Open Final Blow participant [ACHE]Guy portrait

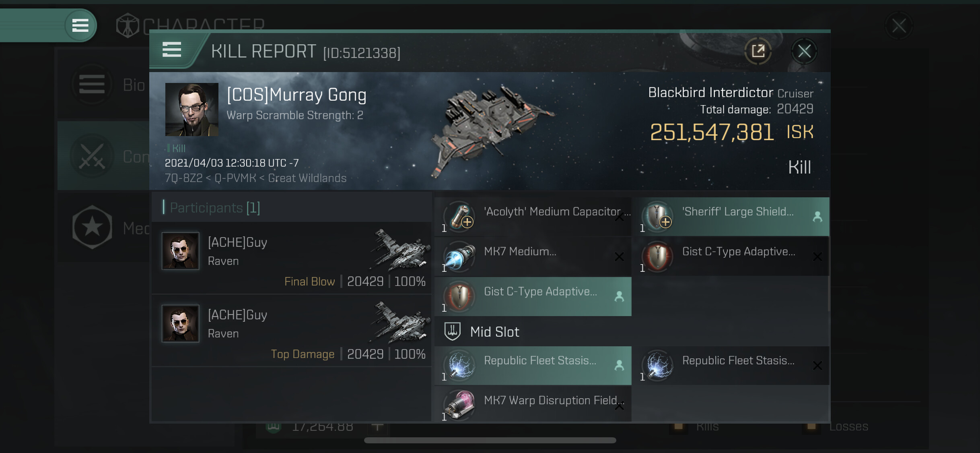[180, 251]
